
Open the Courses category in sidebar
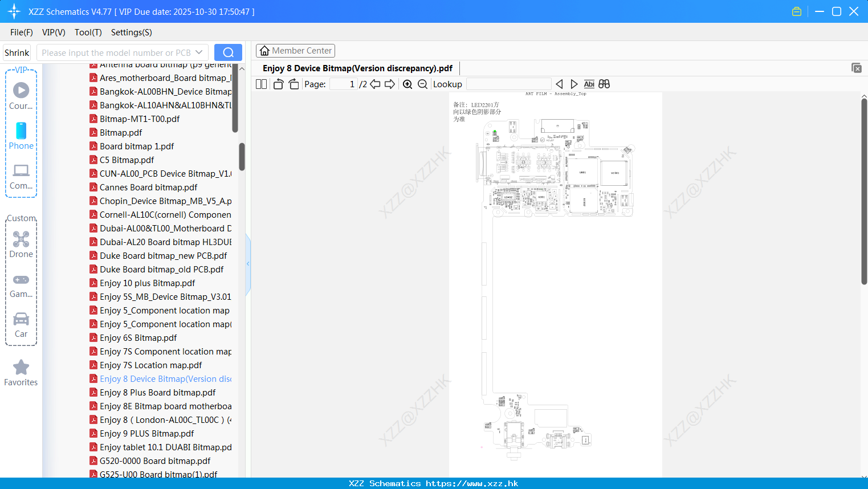pos(21,96)
